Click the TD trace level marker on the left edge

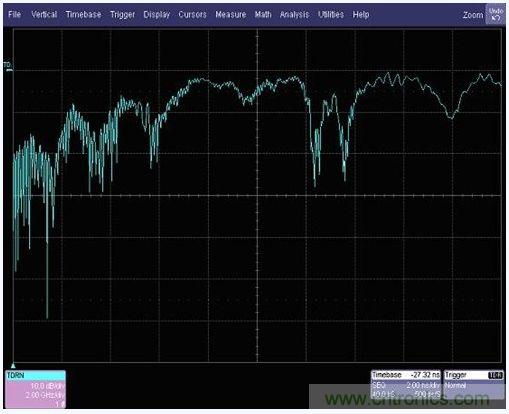click(x=8, y=66)
